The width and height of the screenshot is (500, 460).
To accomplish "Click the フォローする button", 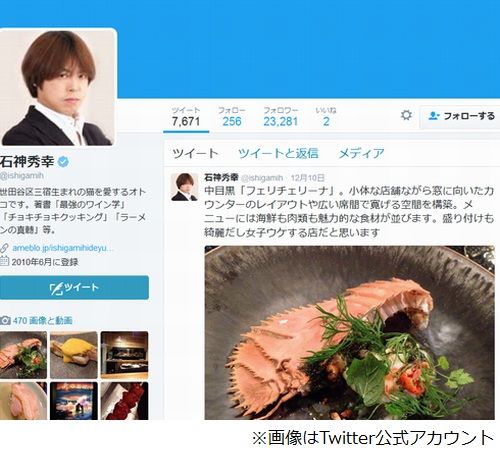I will tap(460, 116).
